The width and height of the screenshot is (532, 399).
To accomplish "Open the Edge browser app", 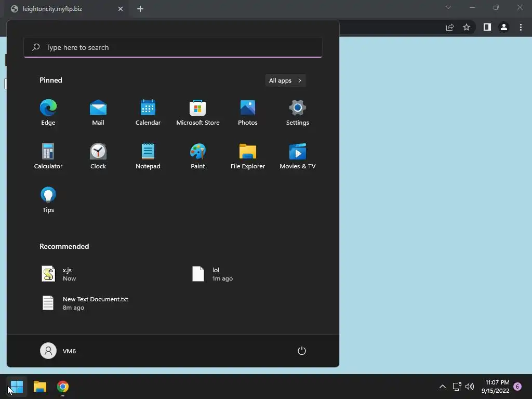I will [x=48, y=113].
